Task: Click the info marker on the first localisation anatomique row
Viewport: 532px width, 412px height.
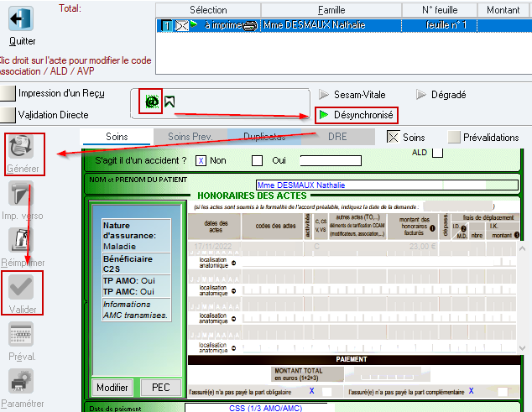Action: point(234,263)
